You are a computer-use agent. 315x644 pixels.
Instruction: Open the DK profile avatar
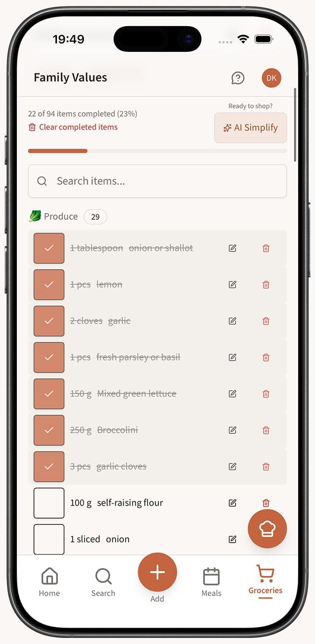click(x=271, y=78)
